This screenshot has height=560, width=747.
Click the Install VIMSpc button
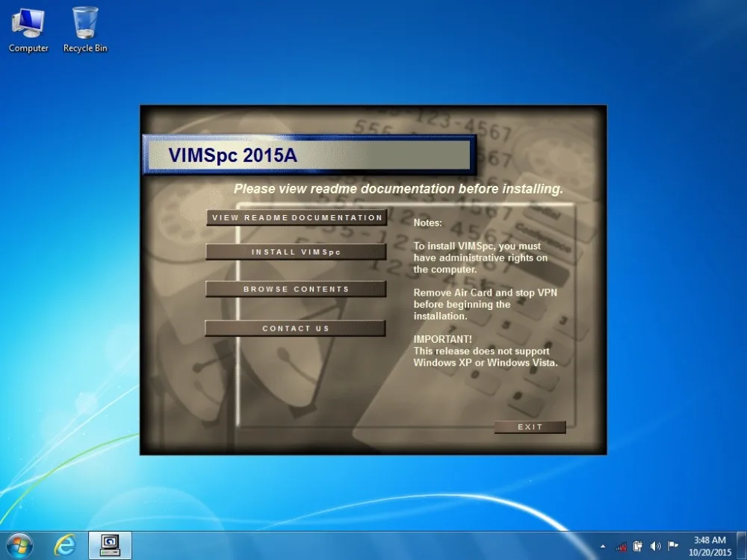coord(296,252)
